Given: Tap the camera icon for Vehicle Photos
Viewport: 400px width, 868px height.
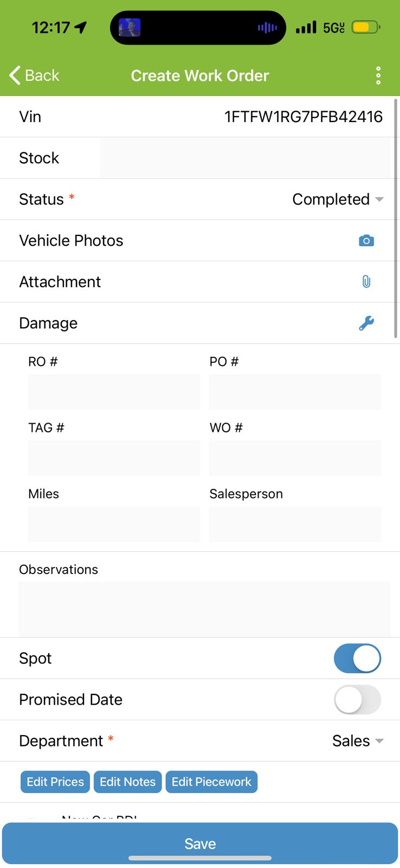Looking at the screenshot, I should tap(366, 240).
